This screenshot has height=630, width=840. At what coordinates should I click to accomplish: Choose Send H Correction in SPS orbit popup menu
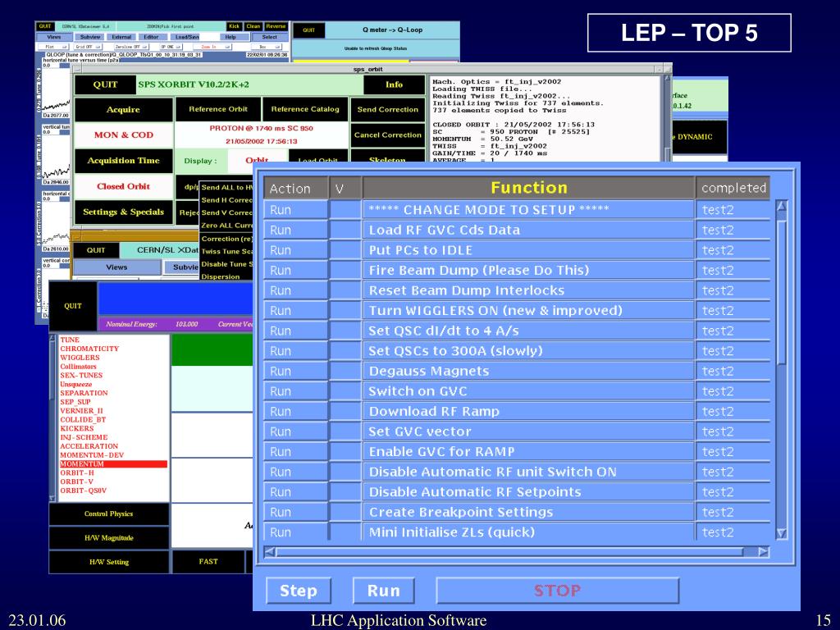tap(226, 200)
